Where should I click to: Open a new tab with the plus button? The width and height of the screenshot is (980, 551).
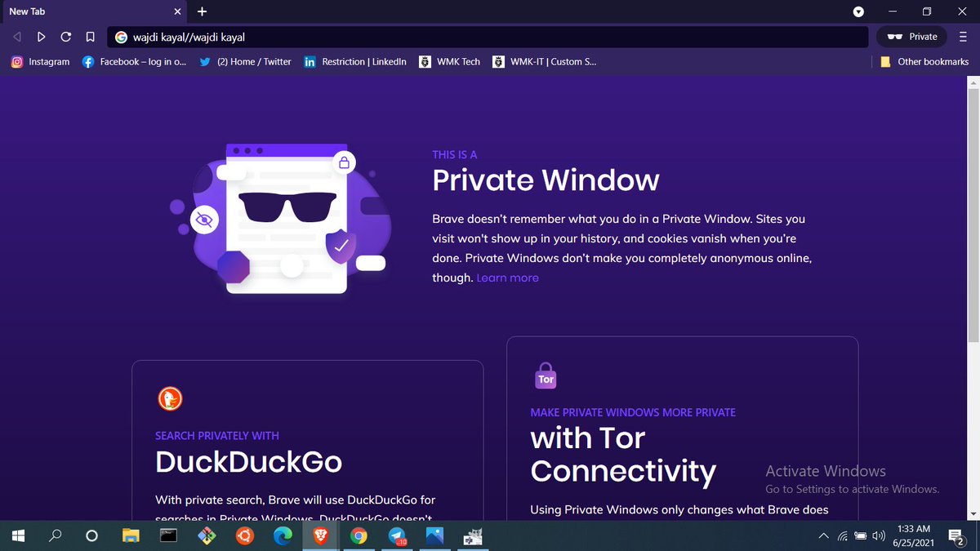coord(203,11)
